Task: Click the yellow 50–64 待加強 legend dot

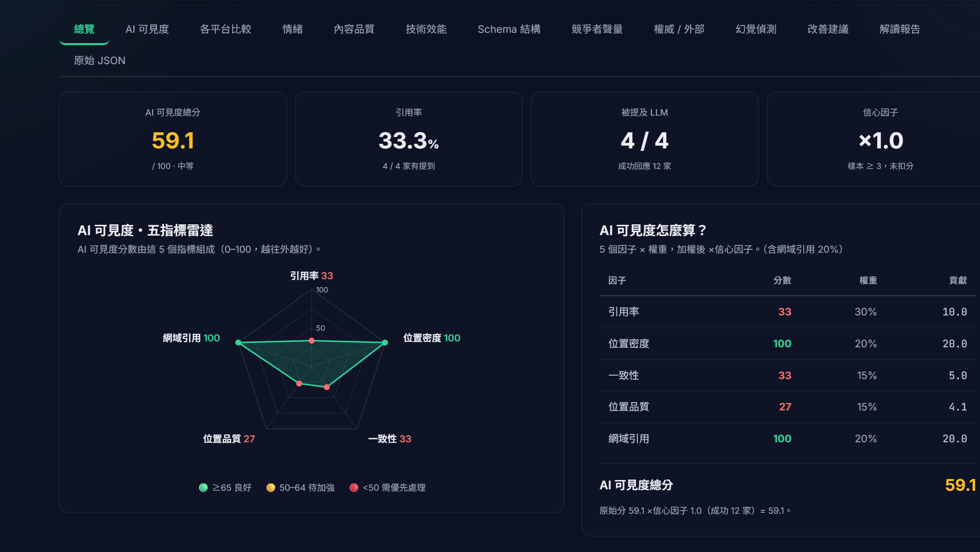Action: pyautogui.click(x=270, y=488)
